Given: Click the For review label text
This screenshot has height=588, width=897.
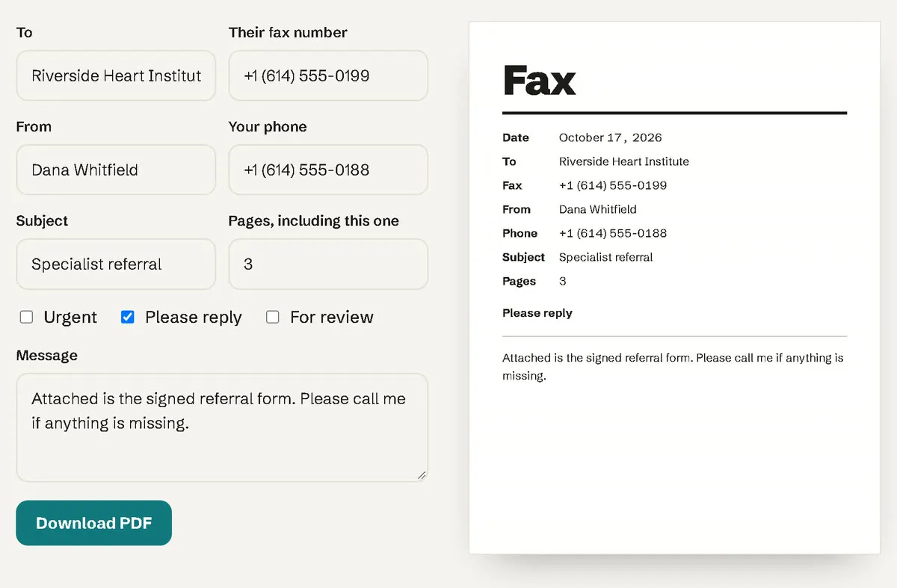Looking at the screenshot, I should pyautogui.click(x=331, y=317).
